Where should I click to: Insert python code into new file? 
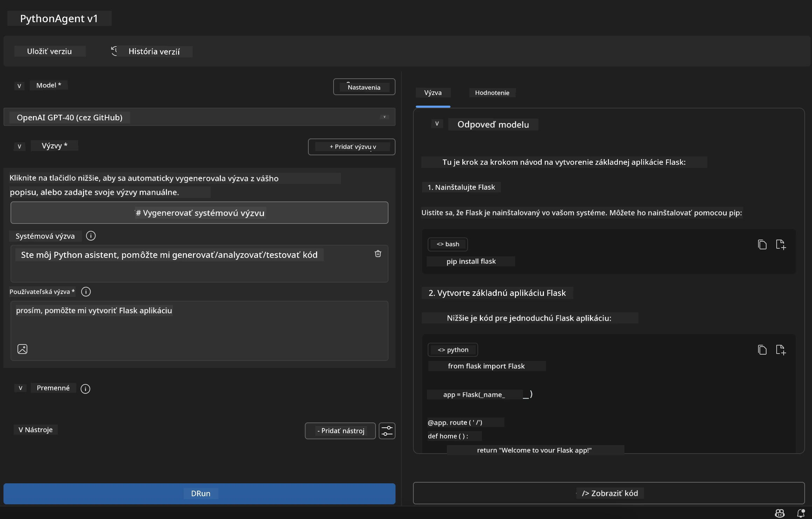click(781, 350)
